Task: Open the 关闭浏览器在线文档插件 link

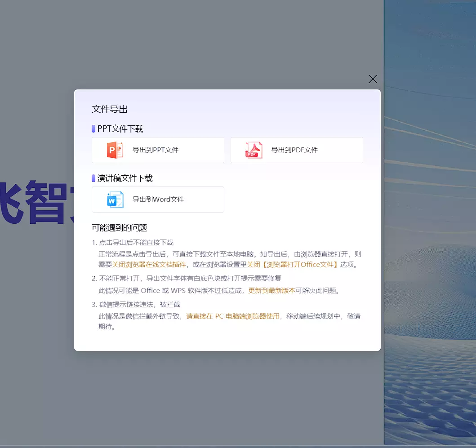Action: point(149,265)
